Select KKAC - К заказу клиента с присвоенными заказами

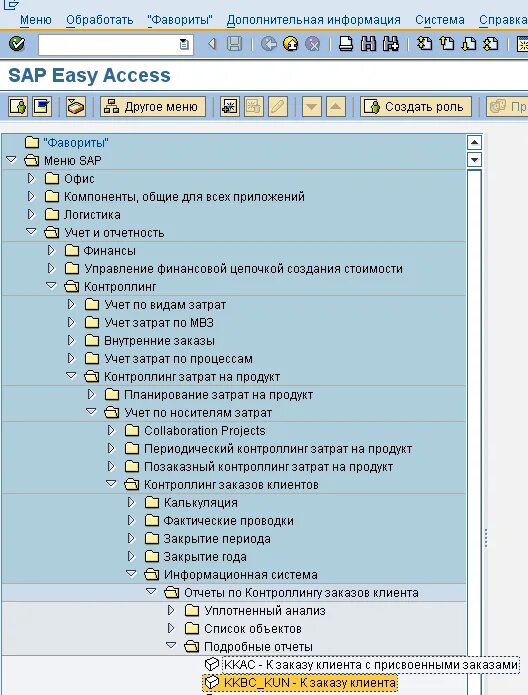[371, 665]
